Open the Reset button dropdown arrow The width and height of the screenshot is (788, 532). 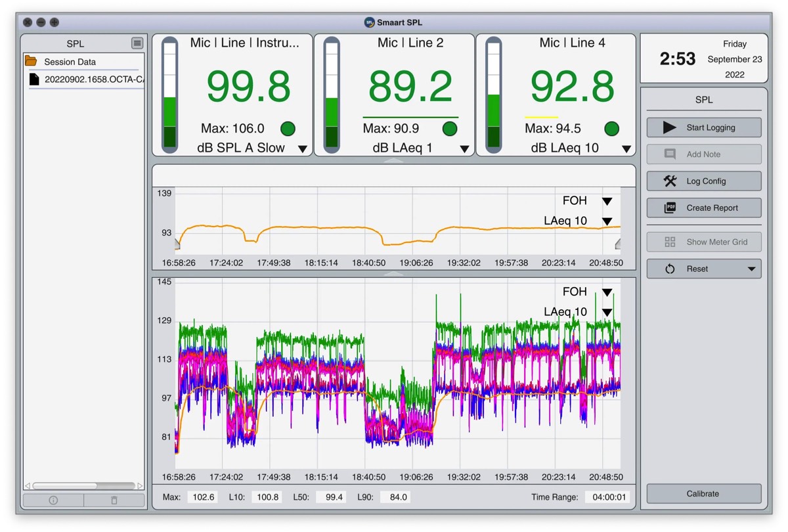pos(751,269)
